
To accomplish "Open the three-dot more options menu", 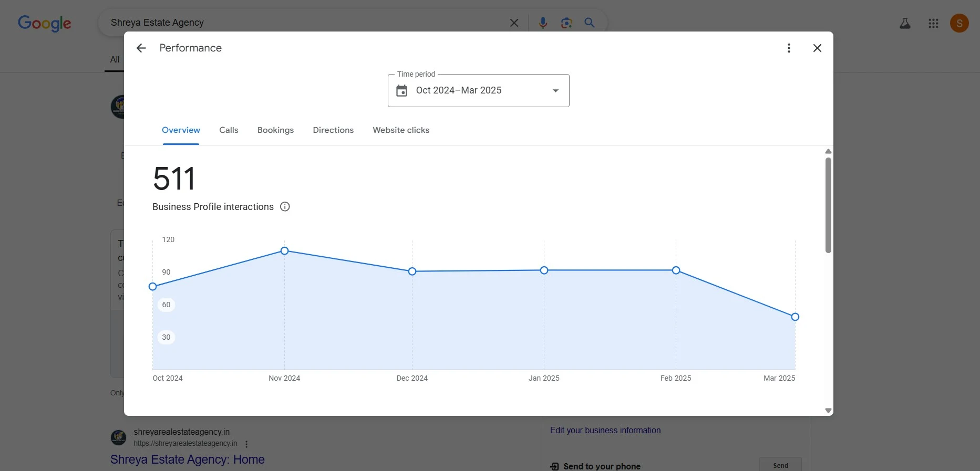I will pyautogui.click(x=788, y=48).
